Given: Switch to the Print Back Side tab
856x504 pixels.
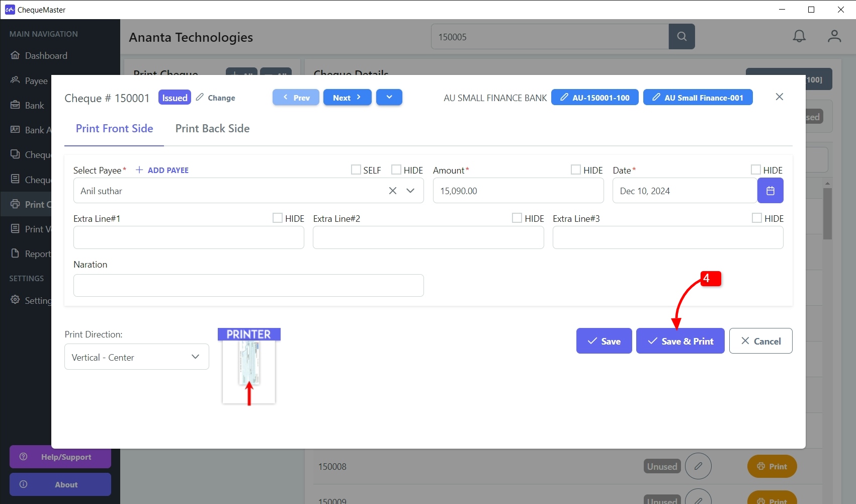Looking at the screenshot, I should pos(212,129).
